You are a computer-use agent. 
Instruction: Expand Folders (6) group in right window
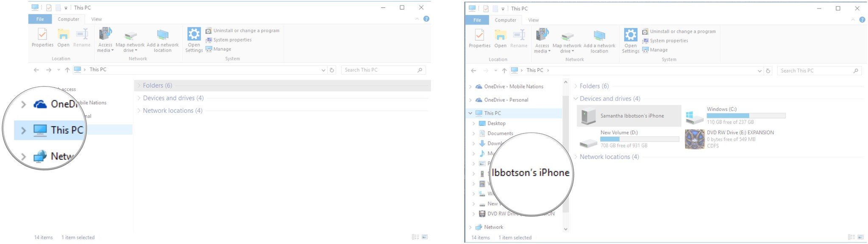point(576,86)
